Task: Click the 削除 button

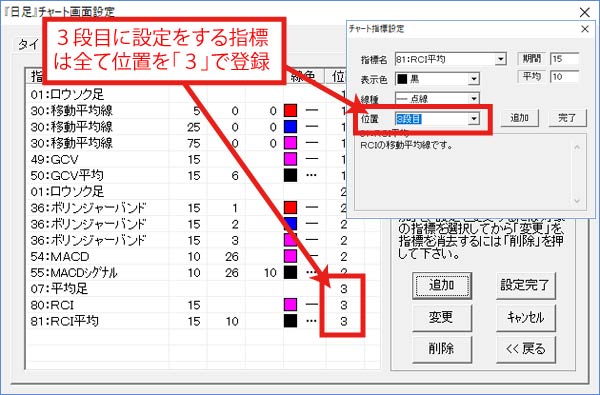Action: tap(442, 349)
